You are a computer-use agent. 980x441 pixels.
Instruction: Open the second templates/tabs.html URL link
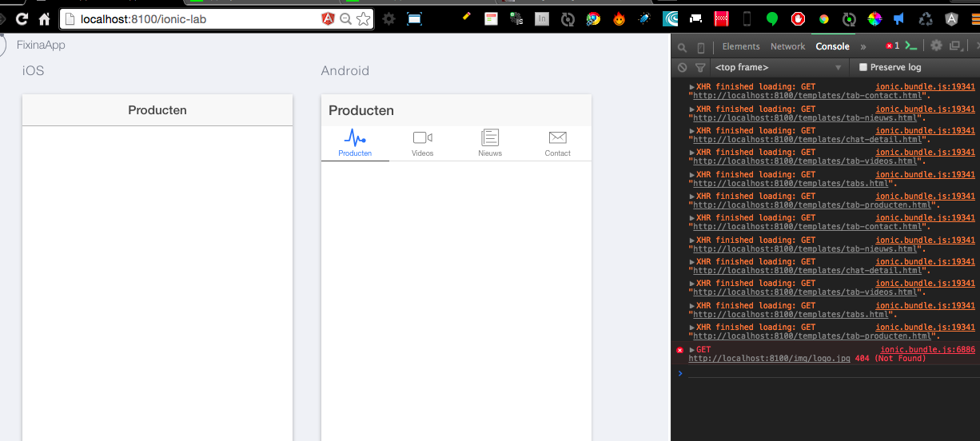coord(791,315)
